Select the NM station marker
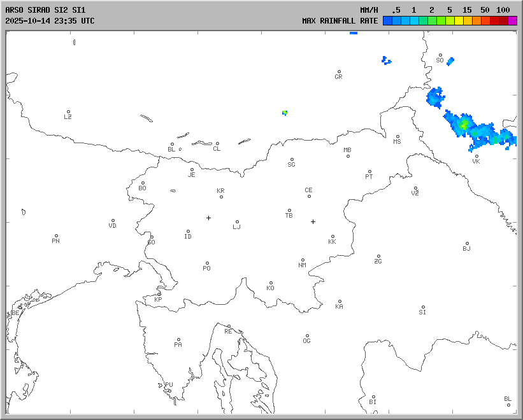Image resolution: width=523 pixels, height=420 pixels. click(x=303, y=260)
